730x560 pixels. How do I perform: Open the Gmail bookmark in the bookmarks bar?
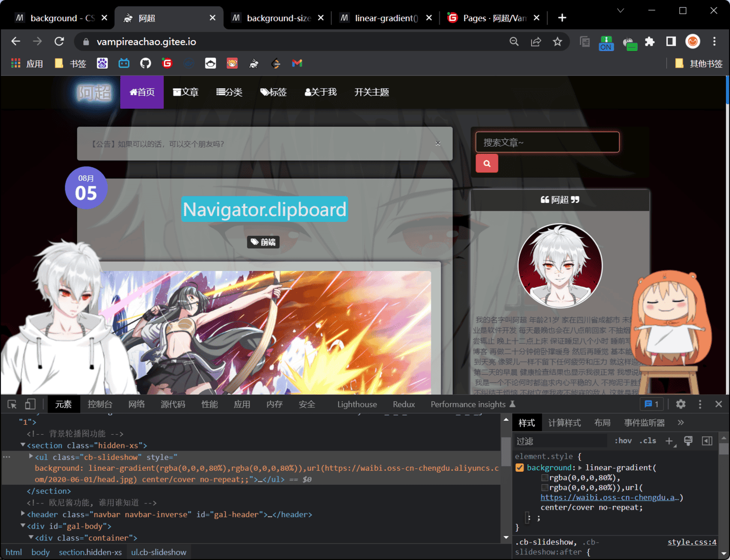point(297,64)
